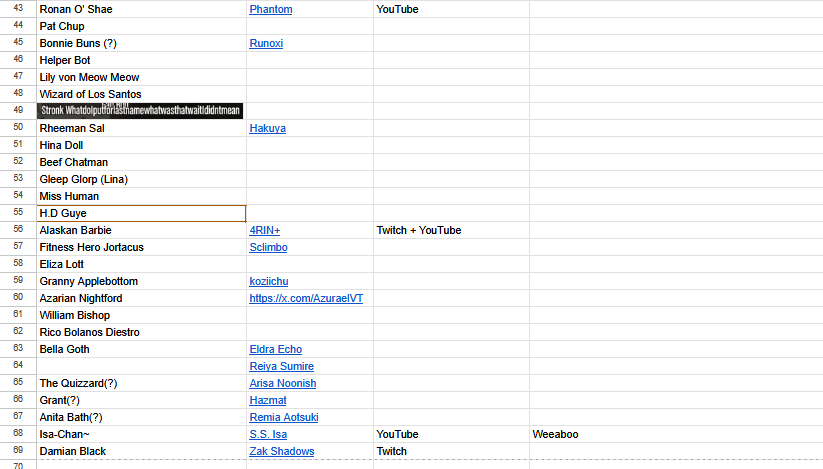Open the koziichu link
The width and height of the screenshot is (823, 469).
[269, 281]
